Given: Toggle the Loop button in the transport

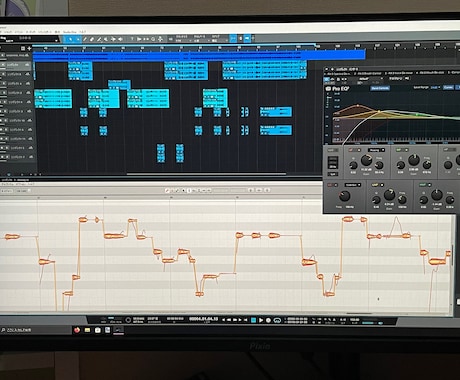Looking at the screenshot, I should 277,320.
